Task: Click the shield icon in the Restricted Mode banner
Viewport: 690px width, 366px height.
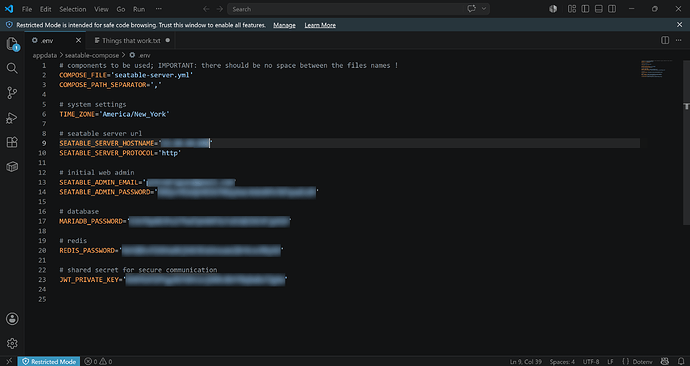Action: point(9,25)
